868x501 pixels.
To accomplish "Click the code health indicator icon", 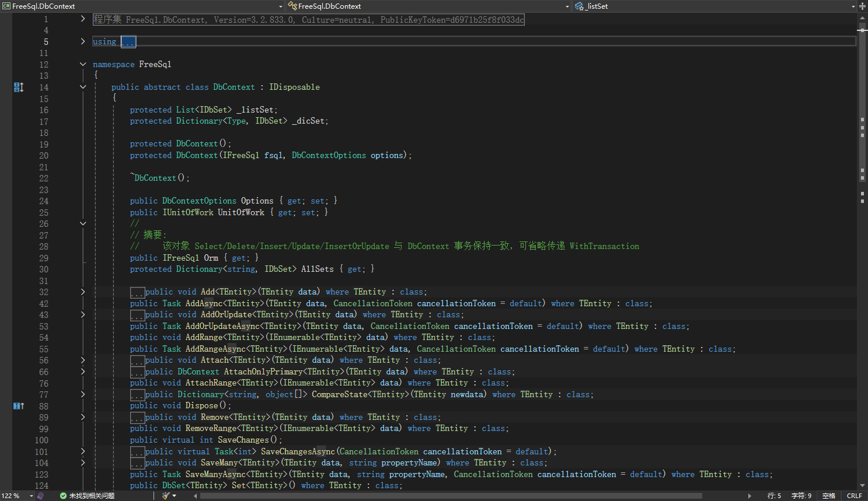I will click(40, 496).
